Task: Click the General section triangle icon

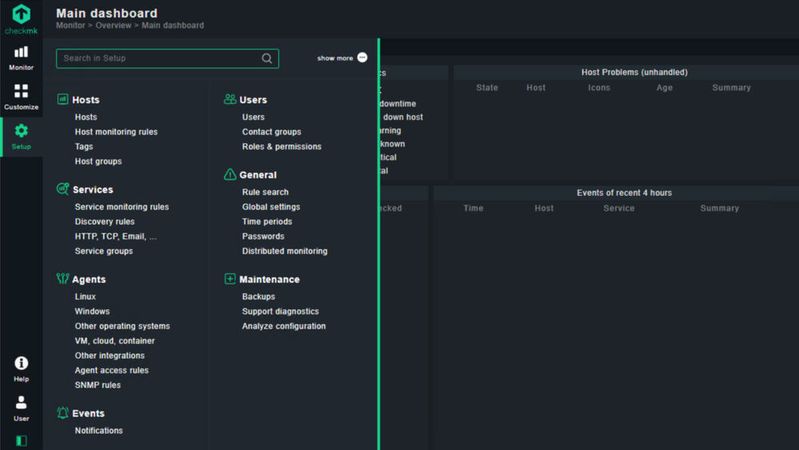Action: (x=230, y=174)
